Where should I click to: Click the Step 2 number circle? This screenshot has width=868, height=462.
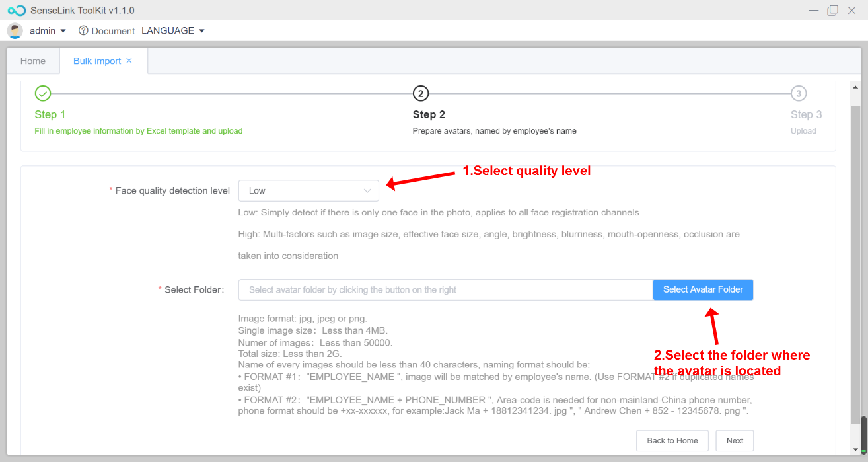(x=421, y=93)
